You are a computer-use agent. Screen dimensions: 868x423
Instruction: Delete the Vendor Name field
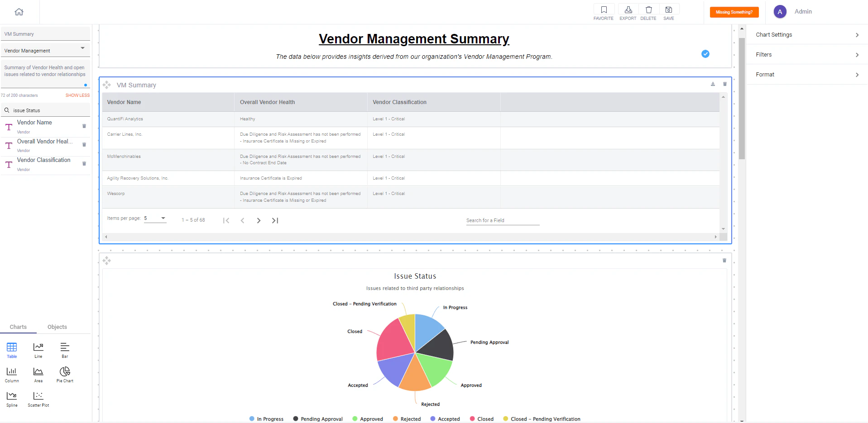pyautogui.click(x=84, y=126)
